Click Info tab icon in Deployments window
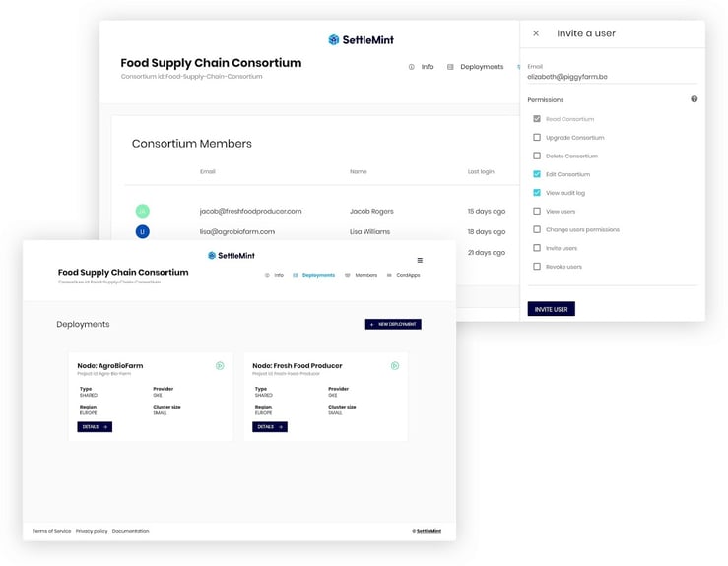 (x=267, y=275)
